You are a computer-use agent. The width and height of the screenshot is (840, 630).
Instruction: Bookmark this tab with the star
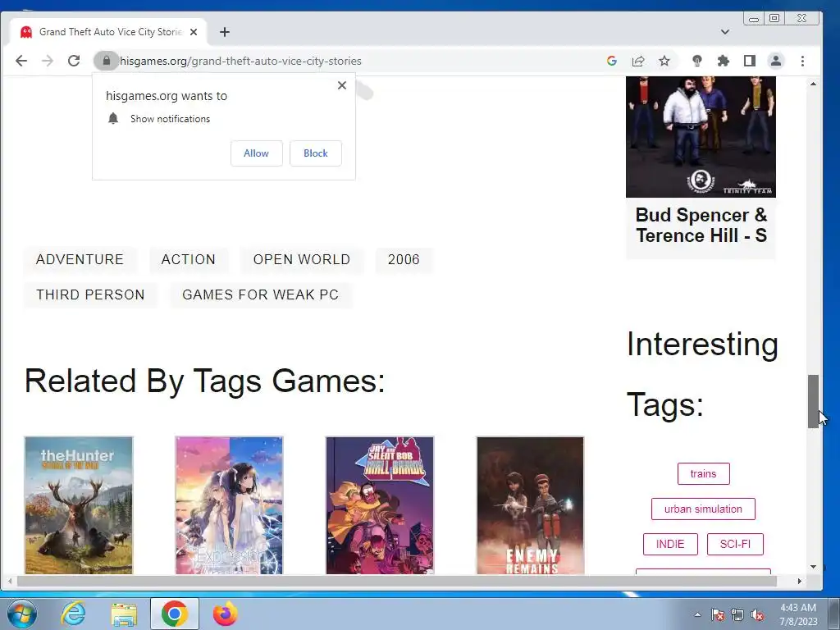(664, 61)
